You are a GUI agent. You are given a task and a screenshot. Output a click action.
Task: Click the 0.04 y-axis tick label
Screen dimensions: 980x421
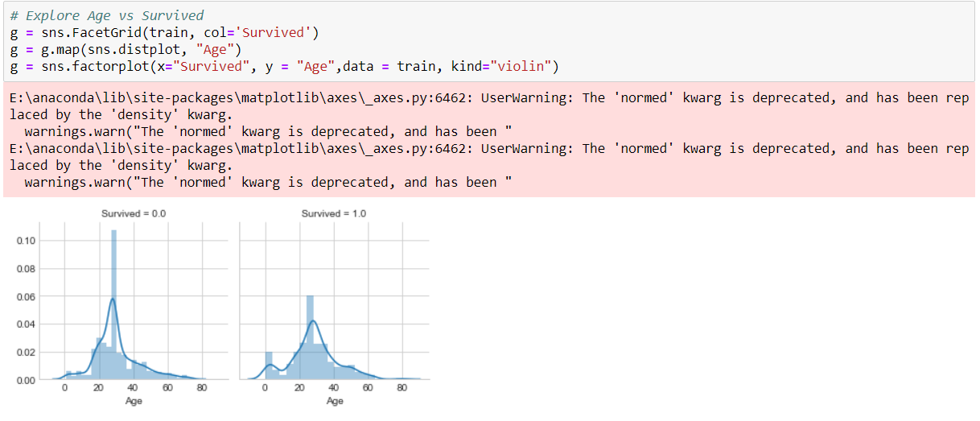25,324
